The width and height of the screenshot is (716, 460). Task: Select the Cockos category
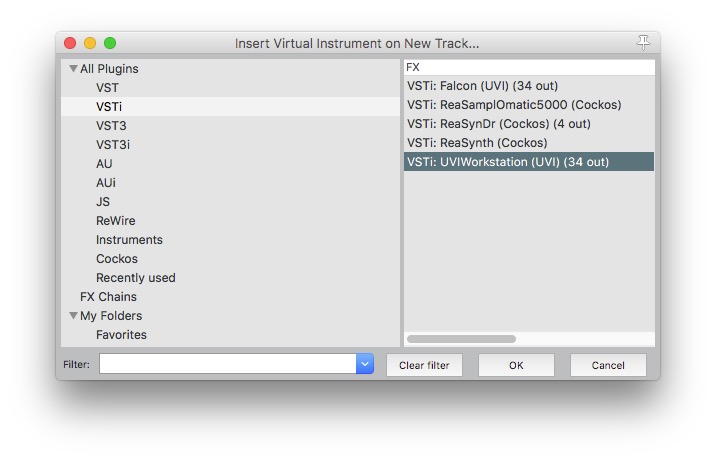pyautogui.click(x=116, y=259)
